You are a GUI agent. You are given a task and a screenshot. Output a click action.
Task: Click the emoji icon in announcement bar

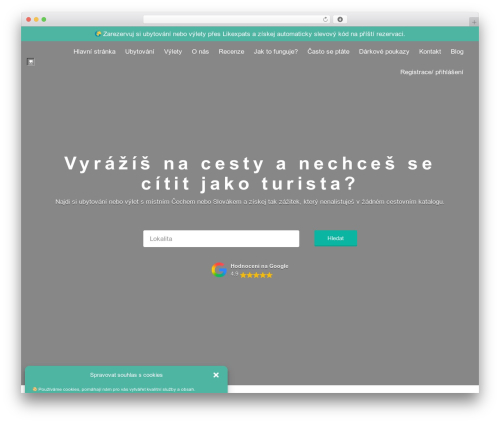(98, 34)
